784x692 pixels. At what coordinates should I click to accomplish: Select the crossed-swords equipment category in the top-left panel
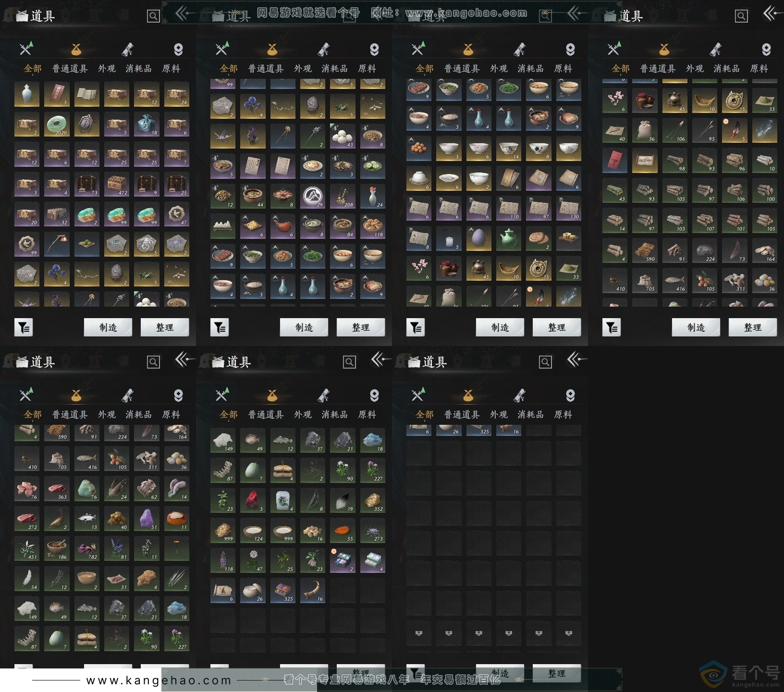pos(26,49)
